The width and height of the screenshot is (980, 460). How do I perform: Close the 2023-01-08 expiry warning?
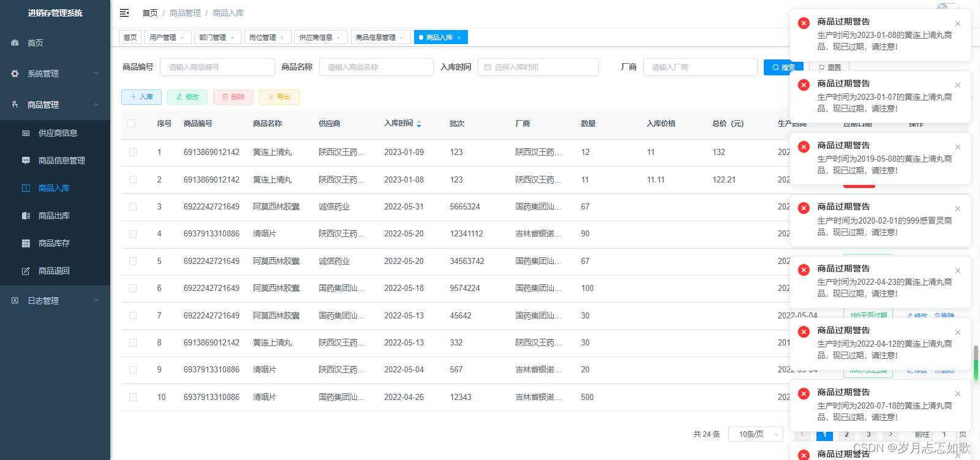(958, 24)
